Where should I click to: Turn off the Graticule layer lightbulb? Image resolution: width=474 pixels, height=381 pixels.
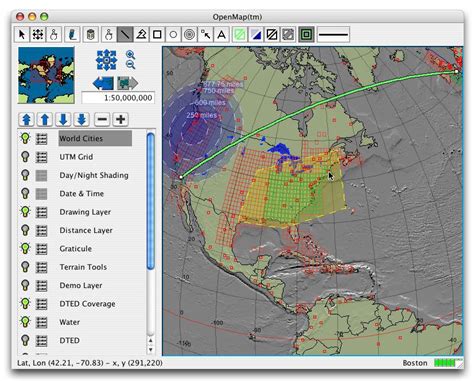coord(25,248)
